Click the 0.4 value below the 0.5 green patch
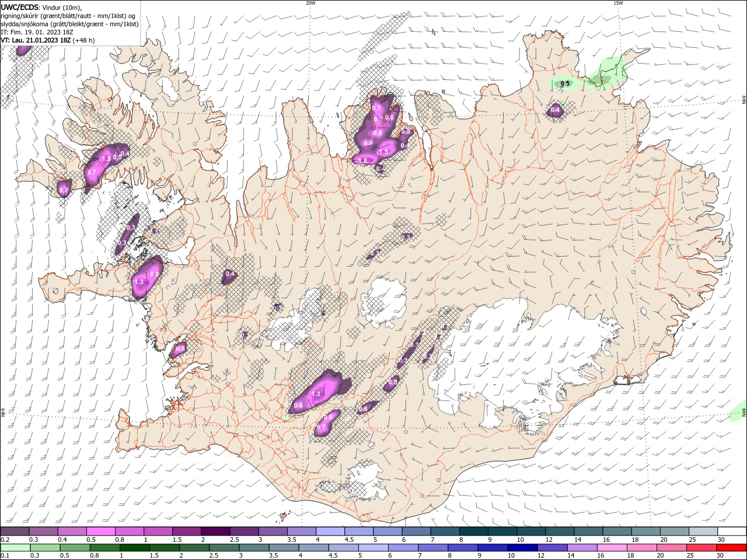The height and width of the screenshot is (560, 747). click(x=555, y=110)
